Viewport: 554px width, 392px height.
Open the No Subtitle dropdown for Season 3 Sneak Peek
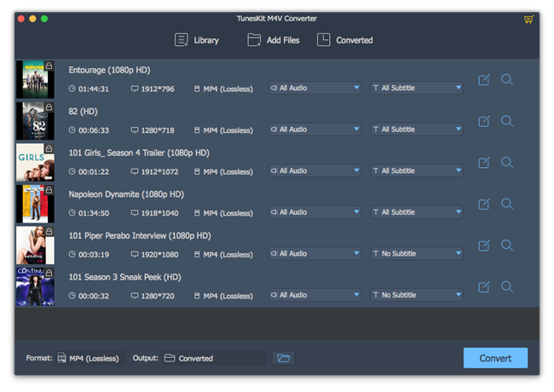[417, 295]
